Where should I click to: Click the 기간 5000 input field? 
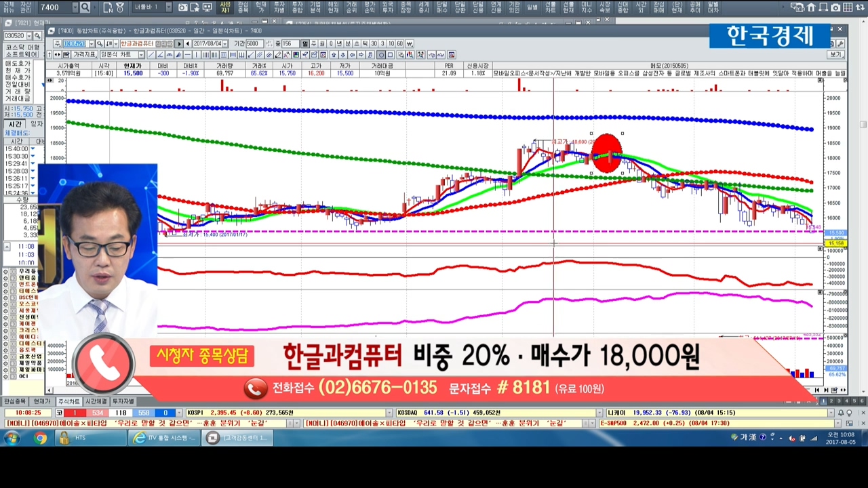[254, 43]
